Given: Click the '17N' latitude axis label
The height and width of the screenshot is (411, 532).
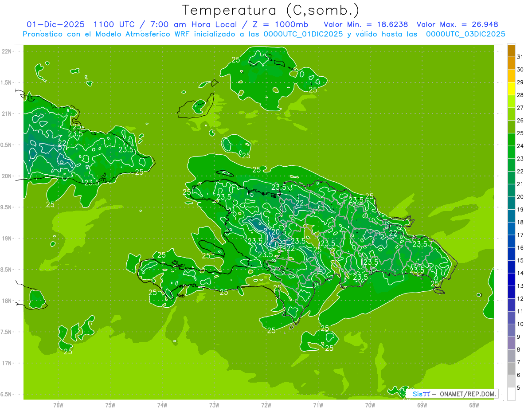Looking at the screenshot, I should 7,363.
